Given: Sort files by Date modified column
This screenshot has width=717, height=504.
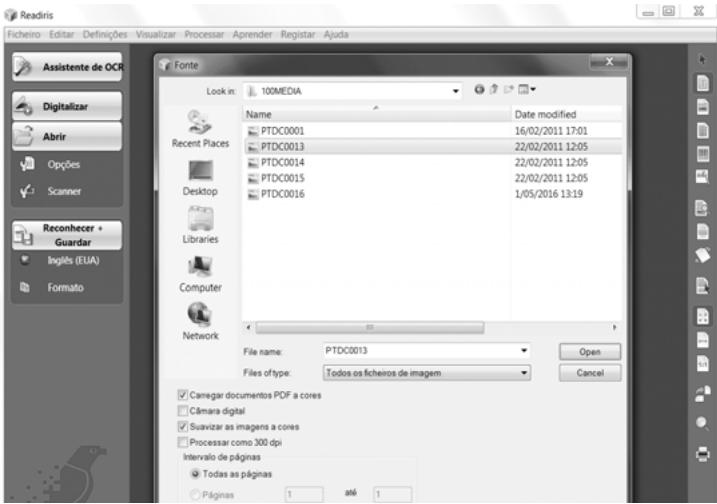Looking at the screenshot, I should 567,114.
